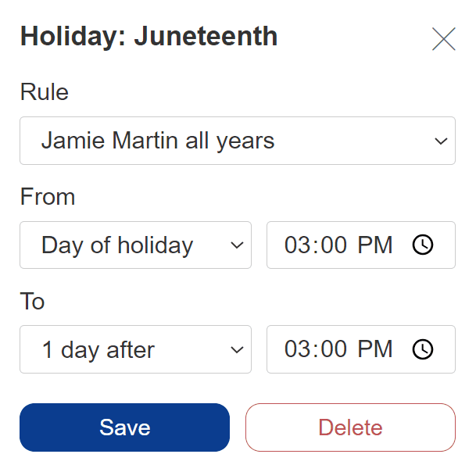Expand the Rule dropdown chevron arrow
The height and width of the screenshot is (472, 476).
441,141
